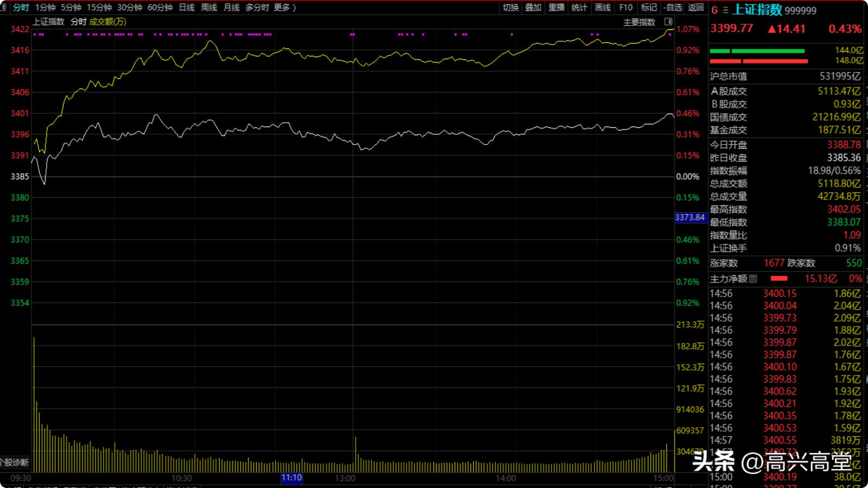Click the panel layout icon beside 主要指数

(668, 22)
